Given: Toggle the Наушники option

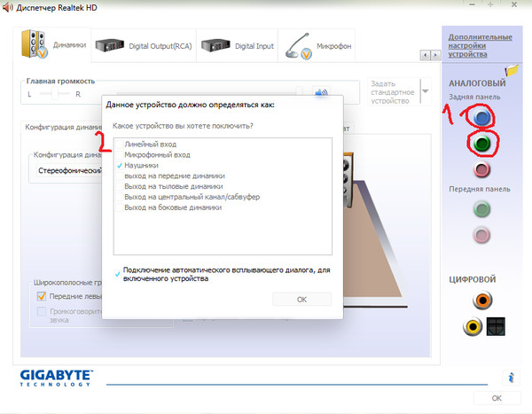Looking at the screenshot, I should pyautogui.click(x=120, y=165).
